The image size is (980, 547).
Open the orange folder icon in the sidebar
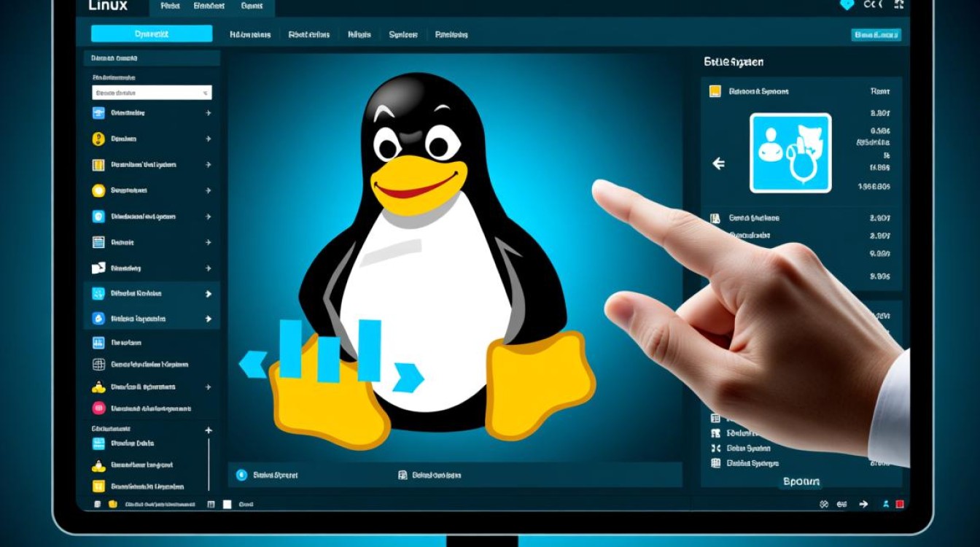98,163
